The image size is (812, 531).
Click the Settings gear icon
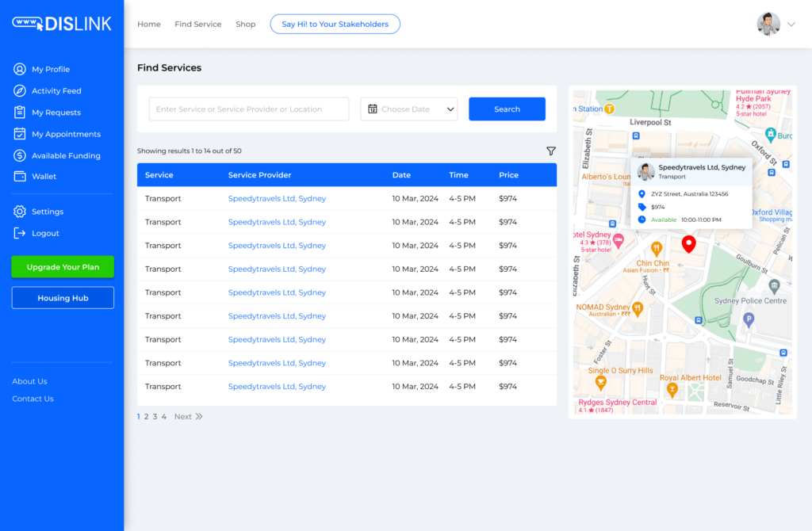(x=20, y=212)
